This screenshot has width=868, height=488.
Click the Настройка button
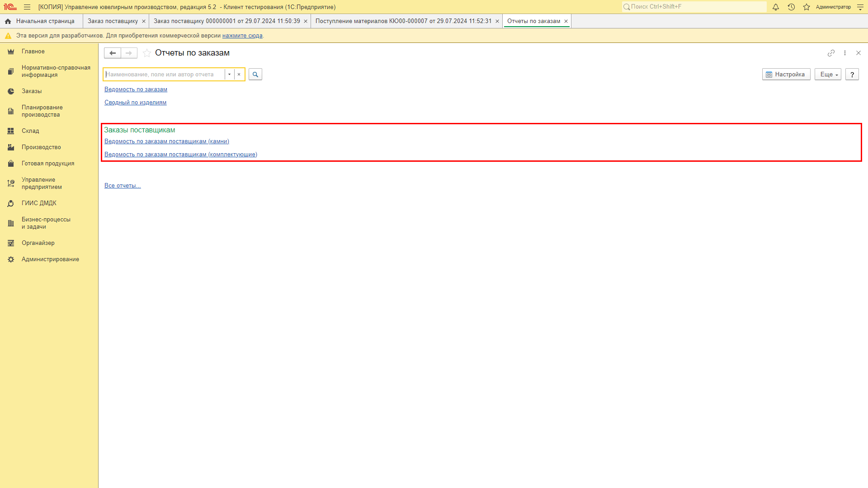pos(786,75)
